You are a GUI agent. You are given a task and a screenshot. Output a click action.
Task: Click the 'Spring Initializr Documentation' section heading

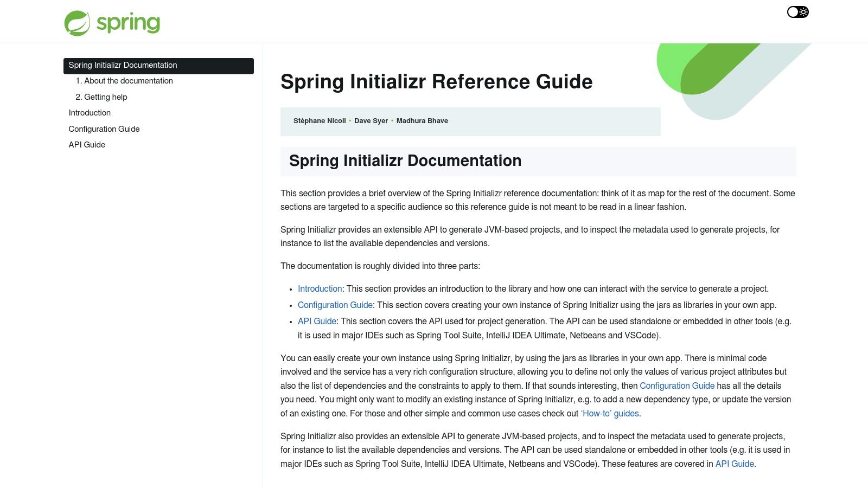[406, 160]
